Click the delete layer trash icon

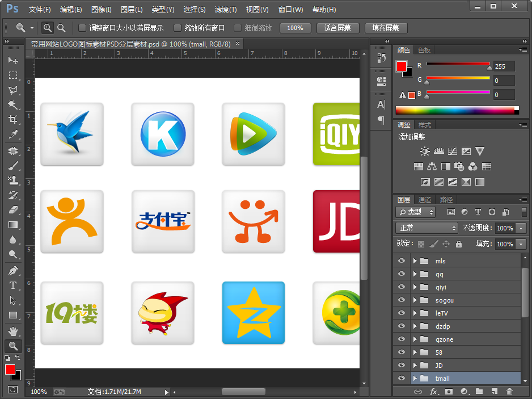[x=509, y=392]
